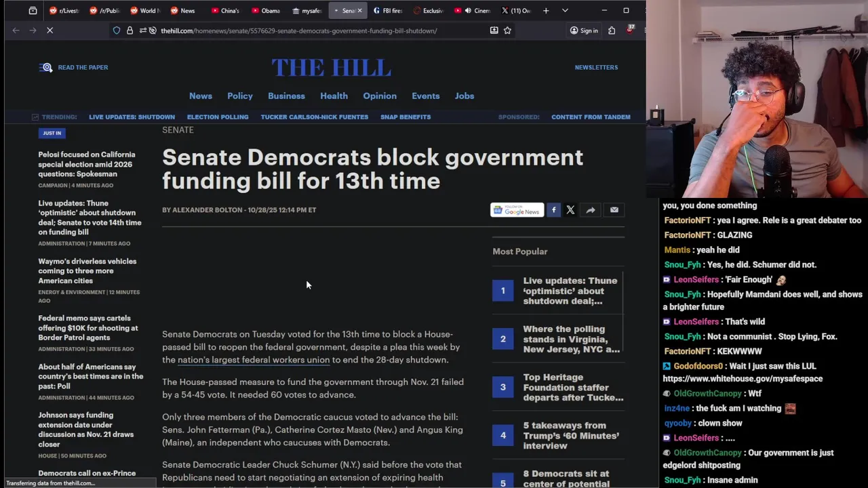Open the Jobs menu

coord(465,96)
